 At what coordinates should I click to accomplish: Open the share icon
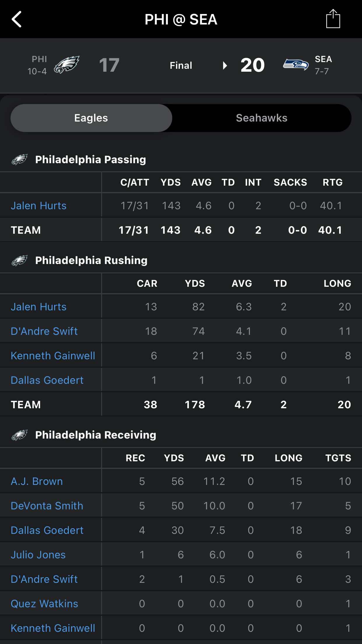tap(333, 19)
